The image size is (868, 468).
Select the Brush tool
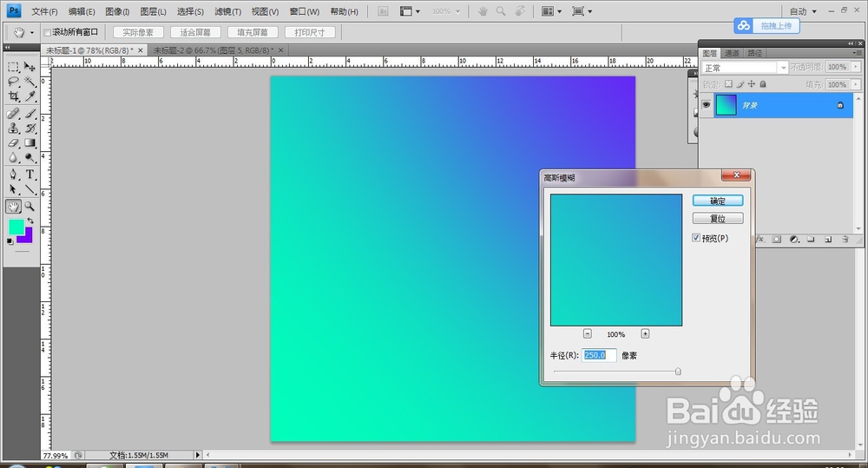(x=30, y=114)
